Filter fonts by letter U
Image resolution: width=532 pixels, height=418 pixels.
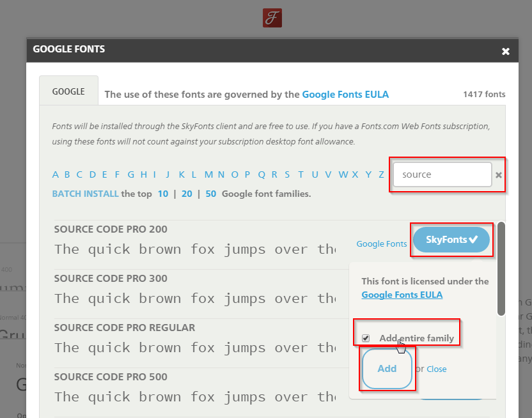click(x=315, y=174)
